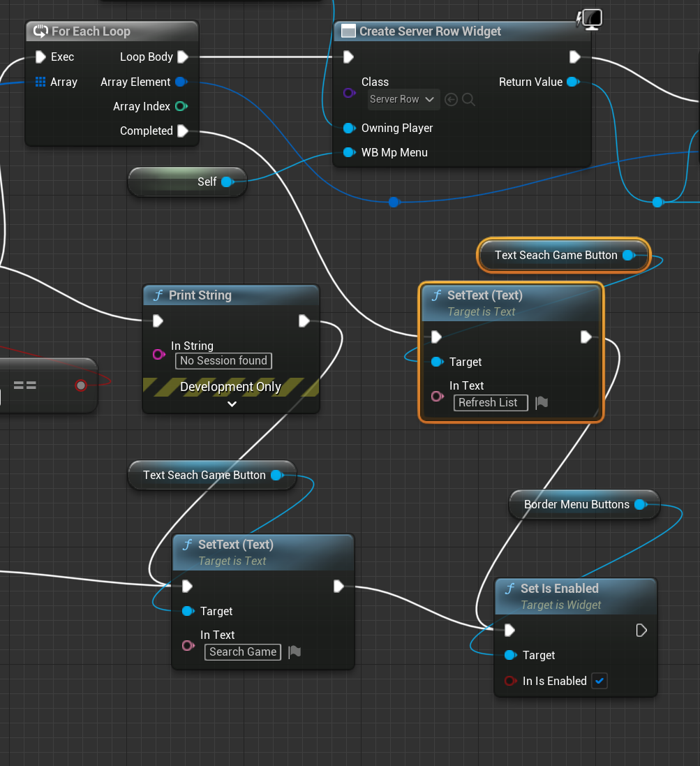Click Create Server Row Widget exec output pin
The height and width of the screenshot is (766, 700).
pyautogui.click(x=575, y=57)
